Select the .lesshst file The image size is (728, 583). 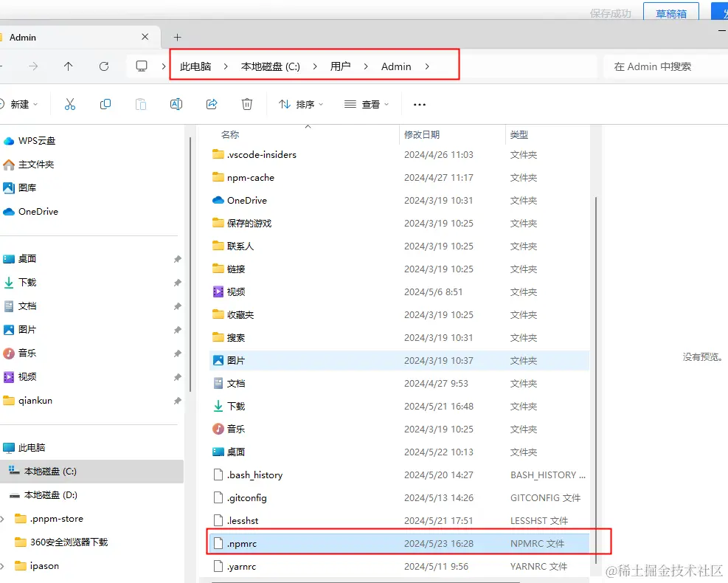[399, 521]
